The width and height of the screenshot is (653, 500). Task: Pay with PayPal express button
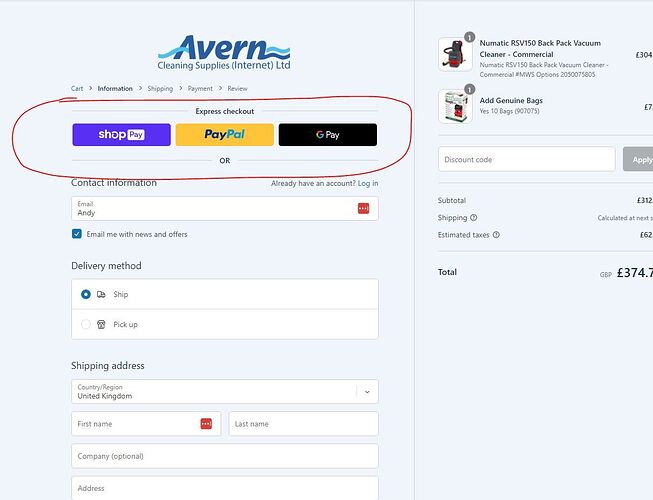tap(225, 134)
